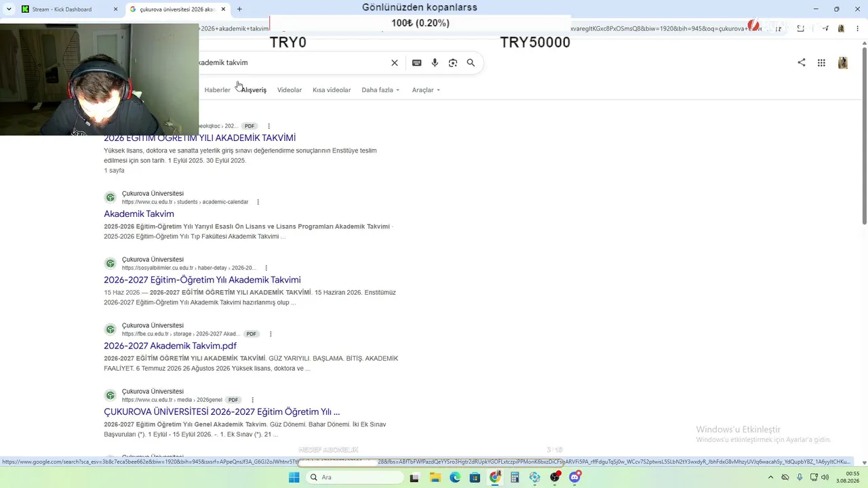Show hidden system tray icons
This screenshot has width=868, height=488.
pos(770,477)
